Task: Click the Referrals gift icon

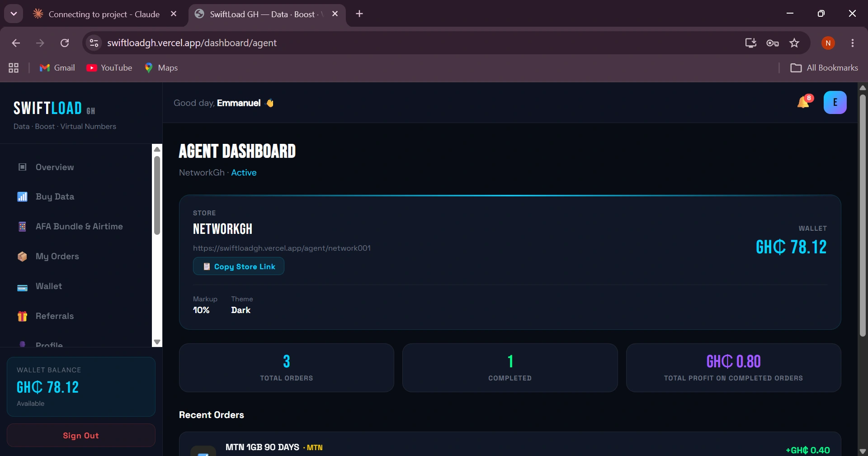Action: pyautogui.click(x=22, y=316)
